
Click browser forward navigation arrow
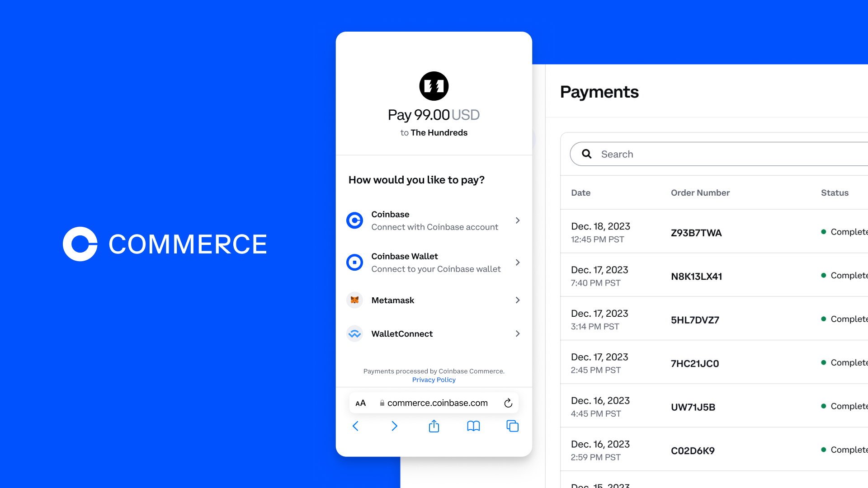click(395, 426)
